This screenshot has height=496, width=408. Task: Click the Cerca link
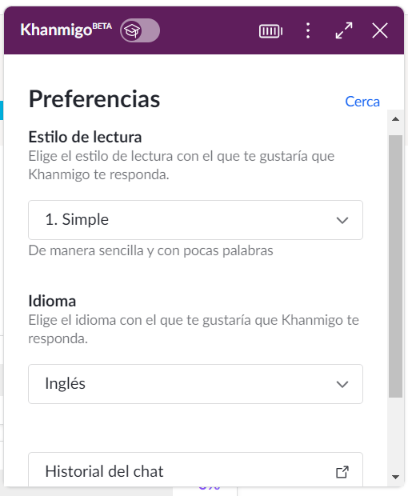point(362,102)
